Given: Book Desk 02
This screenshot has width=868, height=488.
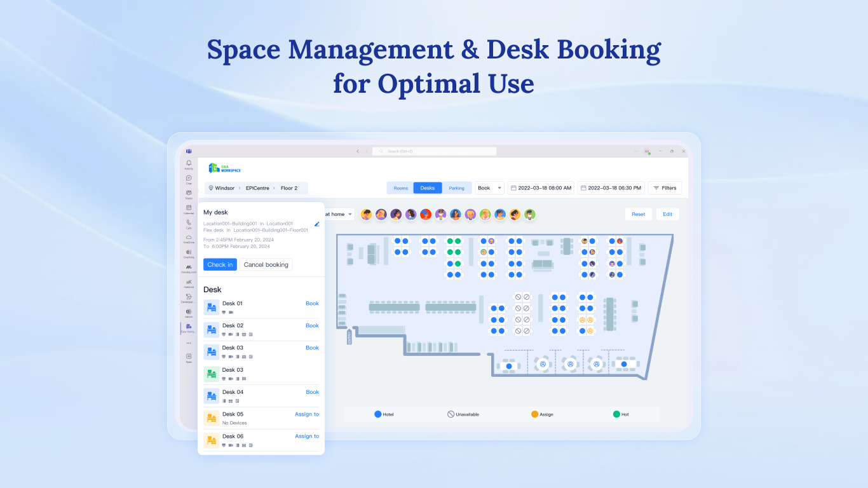Looking at the screenshot, I should [x=312, y=326].
